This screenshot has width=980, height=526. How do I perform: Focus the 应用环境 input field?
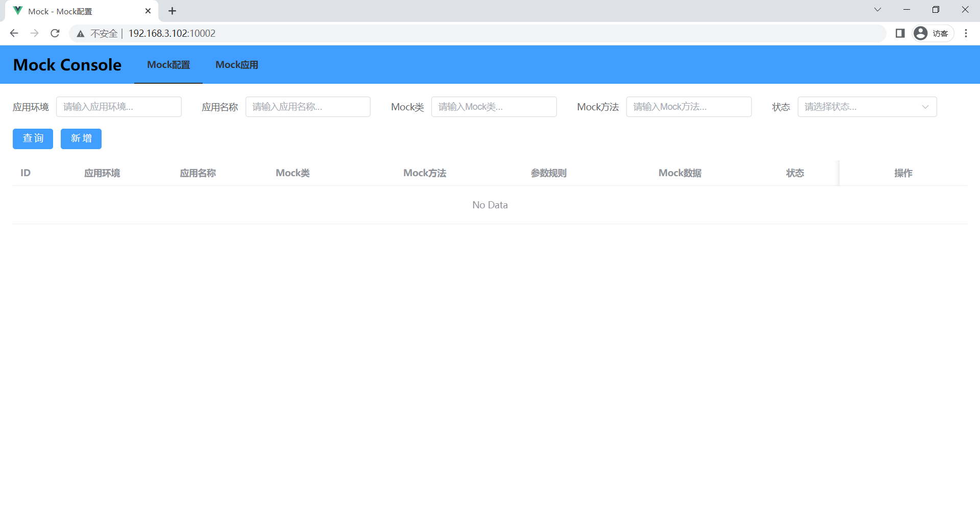119,107
